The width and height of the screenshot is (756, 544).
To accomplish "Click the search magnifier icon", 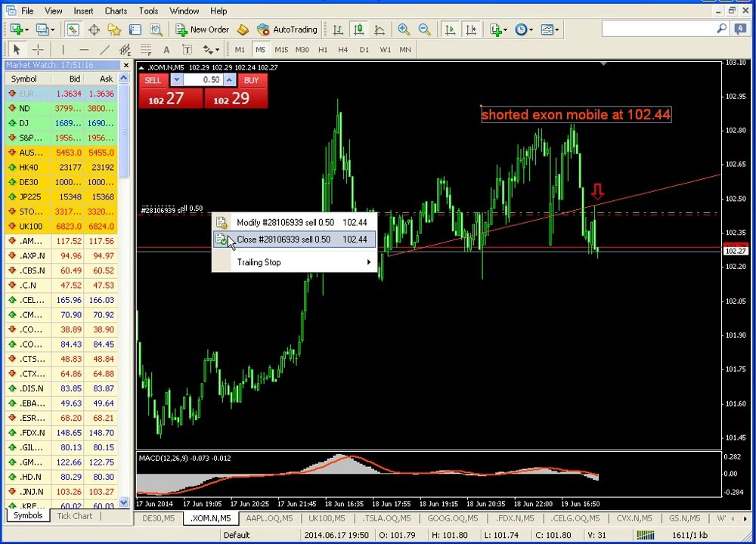I will click(721, 29).
